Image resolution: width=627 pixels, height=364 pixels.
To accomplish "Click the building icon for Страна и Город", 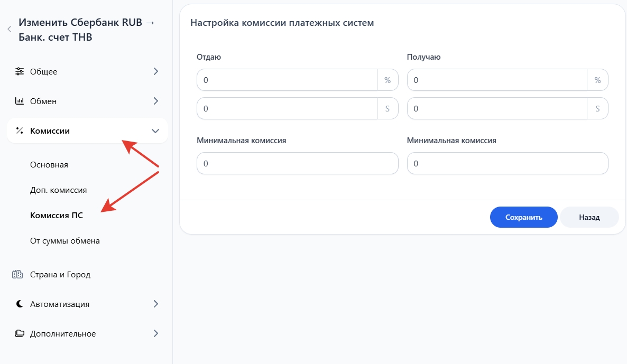I will 18,275.
